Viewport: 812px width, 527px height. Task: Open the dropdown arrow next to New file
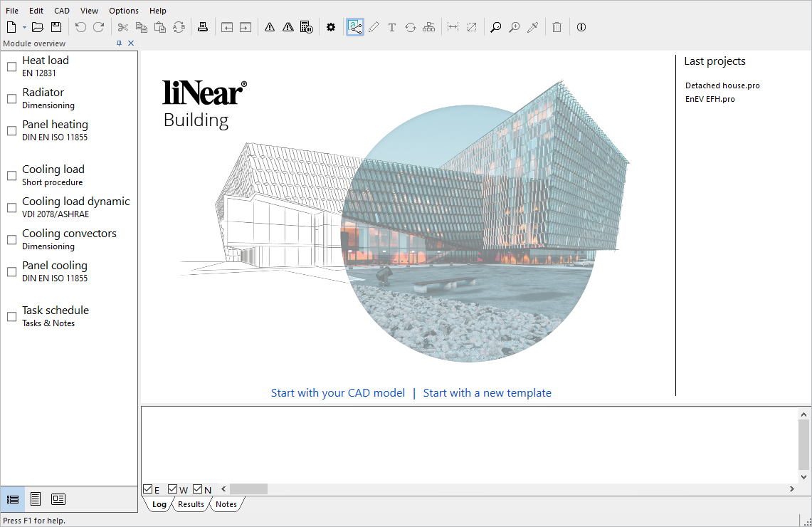coord(23,28)
